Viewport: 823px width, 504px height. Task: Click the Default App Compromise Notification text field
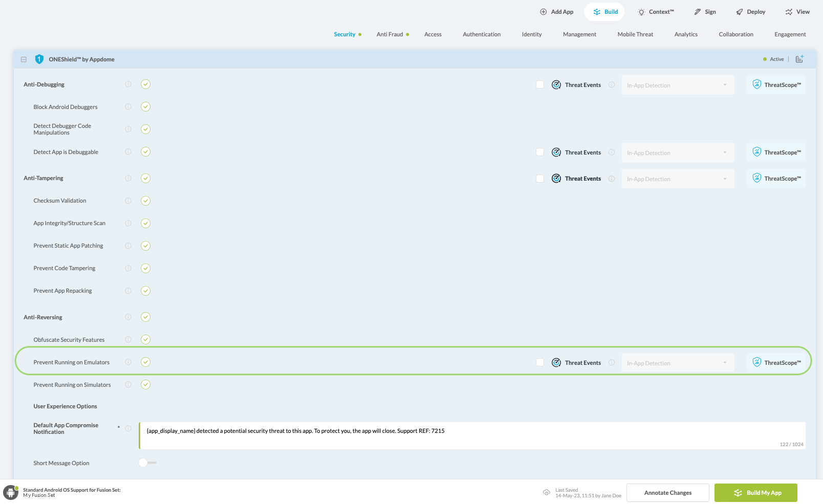click(472, 435)
